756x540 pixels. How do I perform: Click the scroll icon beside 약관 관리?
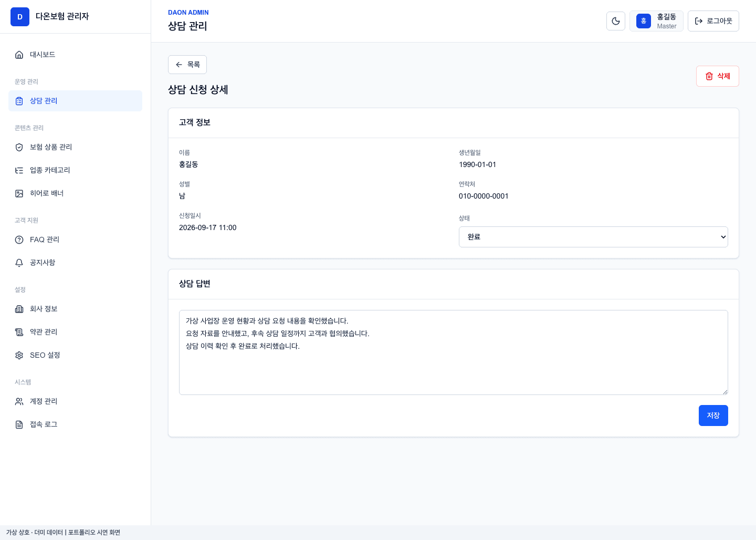click(19, 332)
